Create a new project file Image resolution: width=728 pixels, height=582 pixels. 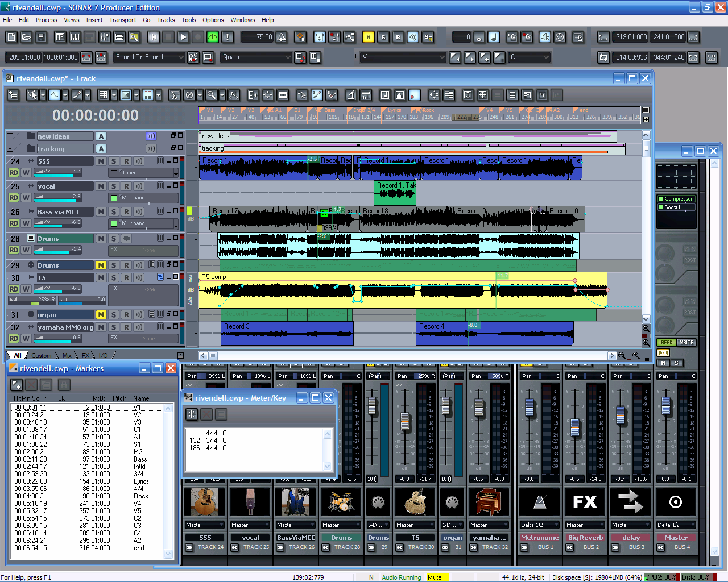[11, 37]
